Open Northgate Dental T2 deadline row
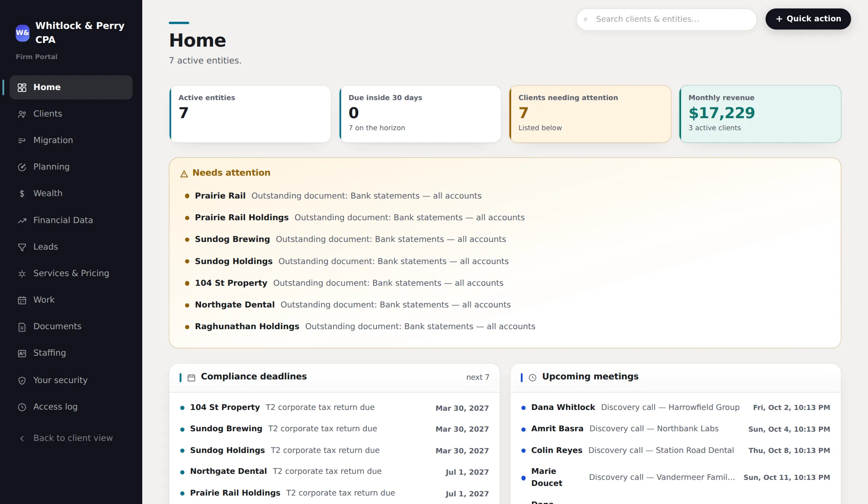Screen dimensions: 868x504 tap(334, 471)
